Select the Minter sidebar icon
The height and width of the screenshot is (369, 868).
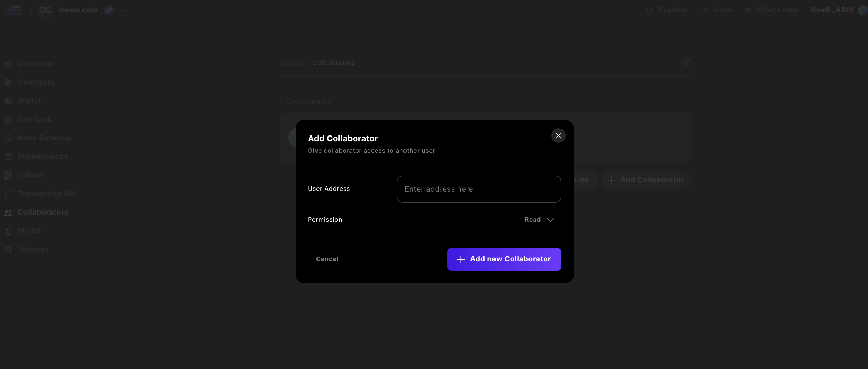coord(8,231)
